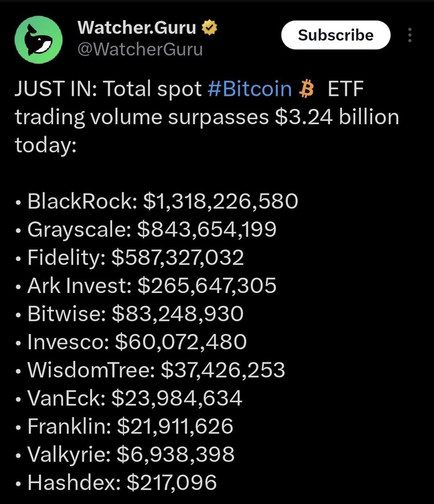The width and height of the screenshot is (434, 504).
Task: Select the $3.24 billion volume text
Action: 337,117
